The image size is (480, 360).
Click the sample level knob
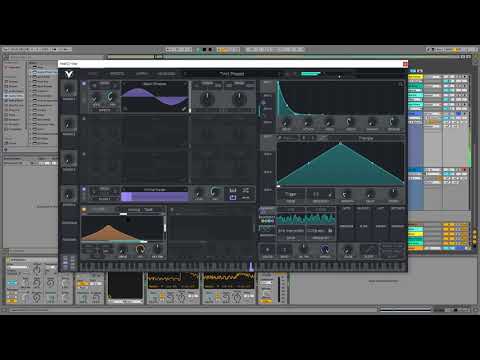tap(199, 193)
